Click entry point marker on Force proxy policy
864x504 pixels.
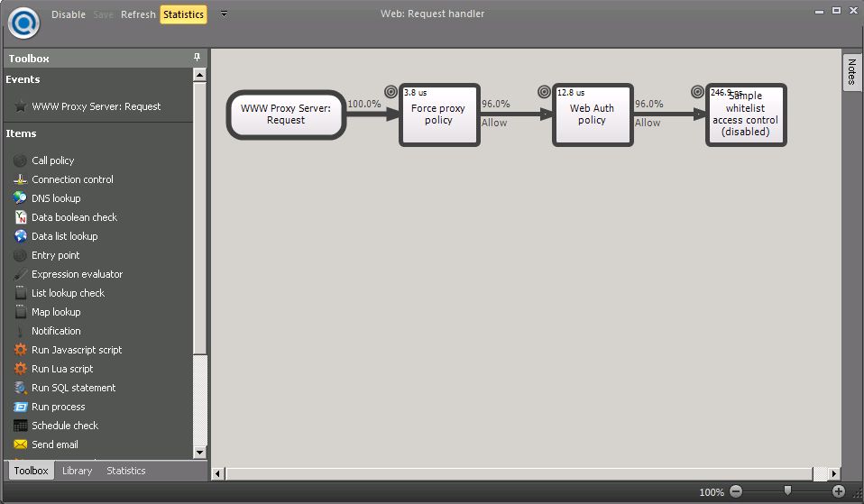point(391,91)
